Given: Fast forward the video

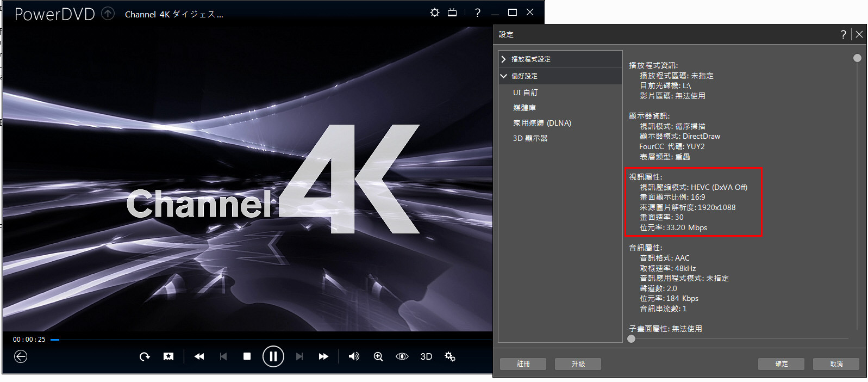Looking at the screenshot, I should tap(323, 356).
